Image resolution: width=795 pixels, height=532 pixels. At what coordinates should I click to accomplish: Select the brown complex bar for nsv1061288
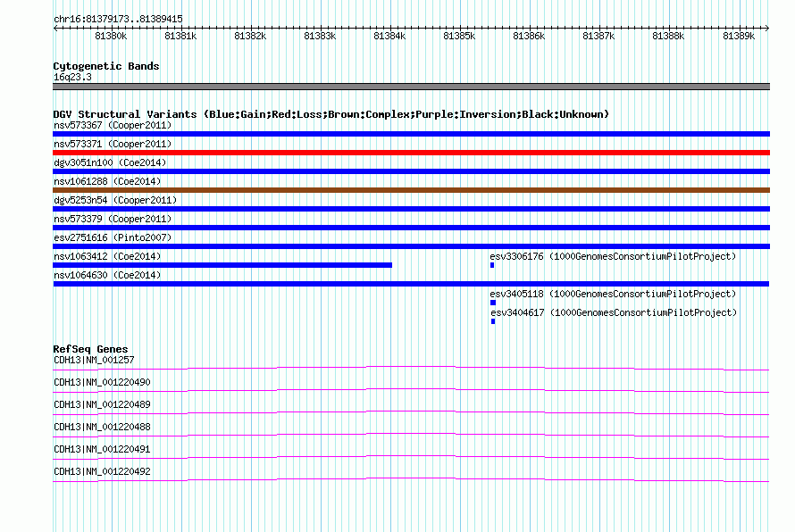(x=411, y=190)
